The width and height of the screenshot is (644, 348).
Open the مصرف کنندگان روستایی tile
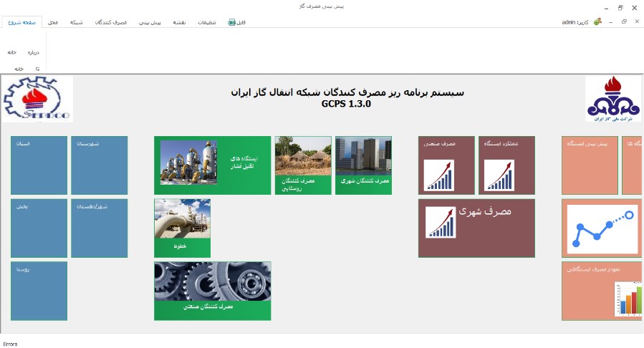[x=303, y=165]
